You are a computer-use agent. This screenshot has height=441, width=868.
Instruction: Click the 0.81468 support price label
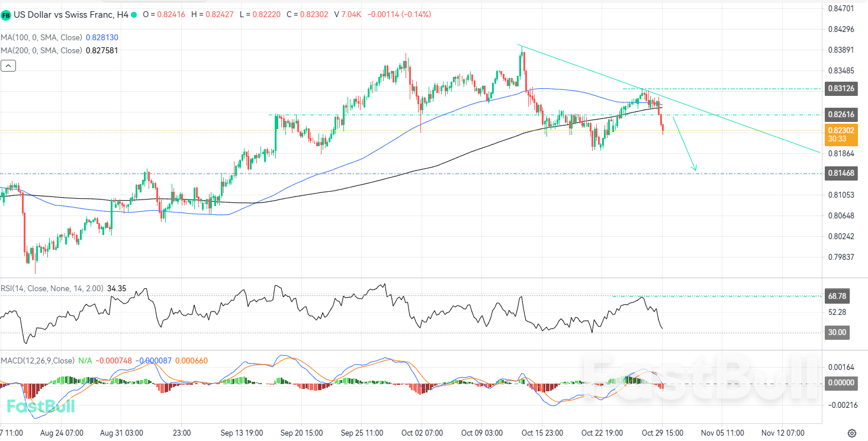tap(840, 173)
